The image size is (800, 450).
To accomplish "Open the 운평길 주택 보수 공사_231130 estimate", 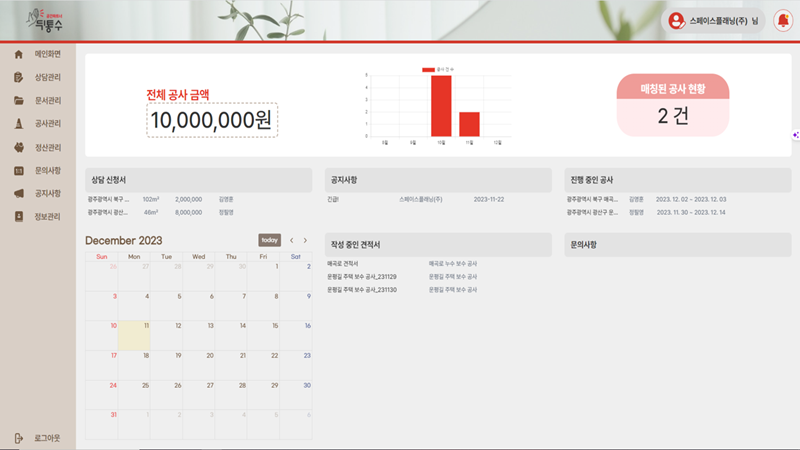I will point(362,290).
